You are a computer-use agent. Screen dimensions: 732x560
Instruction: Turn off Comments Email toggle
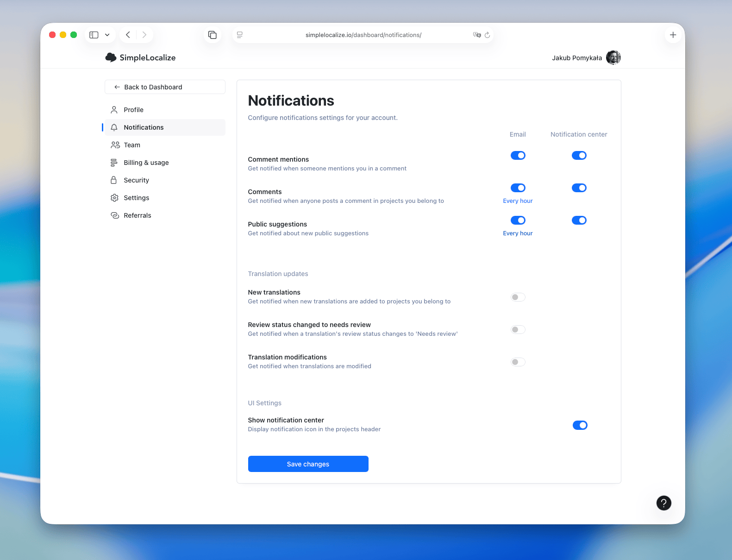point(518,188)
